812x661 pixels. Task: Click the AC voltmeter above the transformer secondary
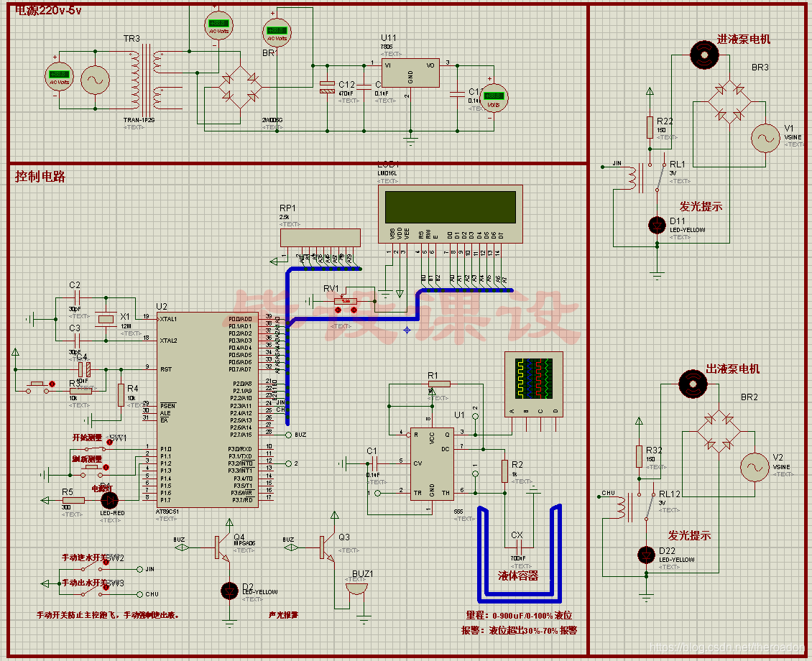click(x=218, y=25)
